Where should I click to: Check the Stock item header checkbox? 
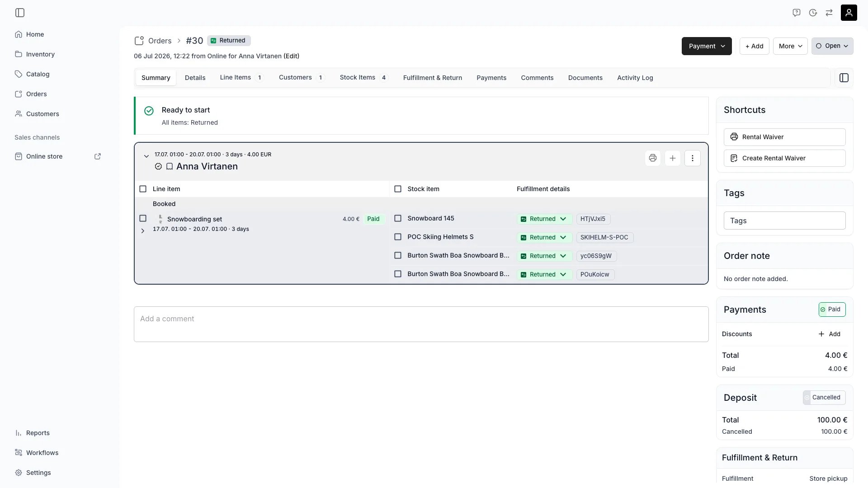398,189
